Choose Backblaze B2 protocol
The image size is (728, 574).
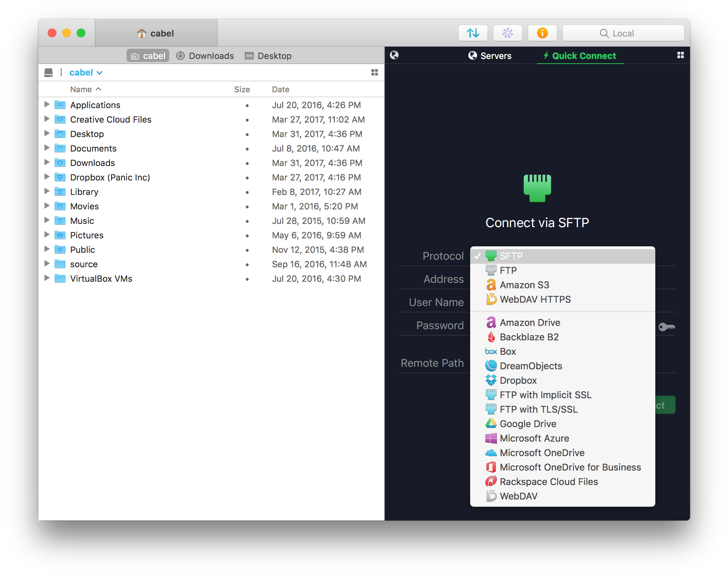point(562,337)
